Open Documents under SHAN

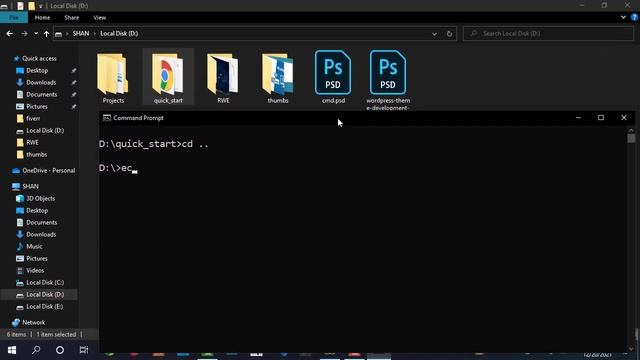click(x=42, y=222)
